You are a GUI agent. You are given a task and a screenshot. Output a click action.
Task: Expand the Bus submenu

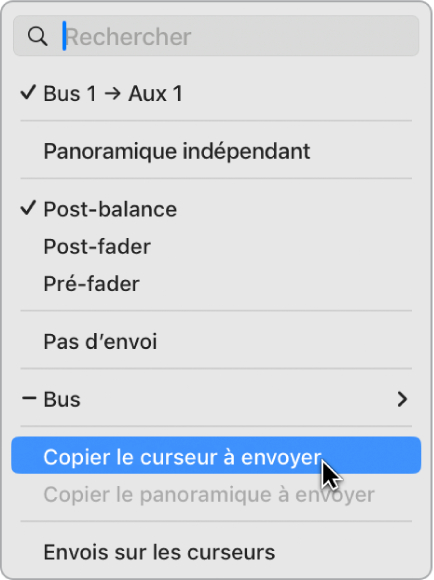216,399
